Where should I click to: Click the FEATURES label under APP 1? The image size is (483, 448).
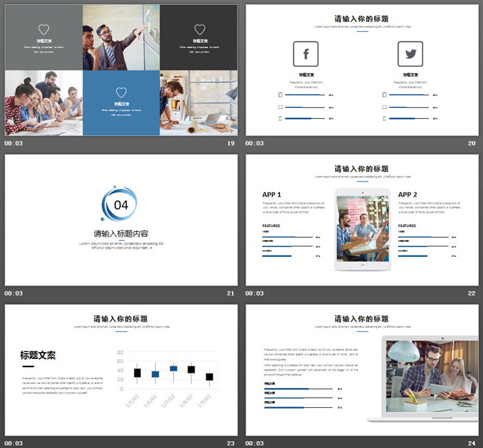point(271,226)
